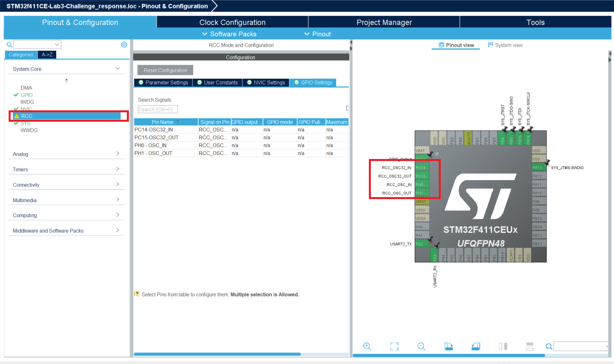The height and width of the screenshot is (364, 614).
Task: Rotate the chip view clockwise
Action: (x=448, y=346)
